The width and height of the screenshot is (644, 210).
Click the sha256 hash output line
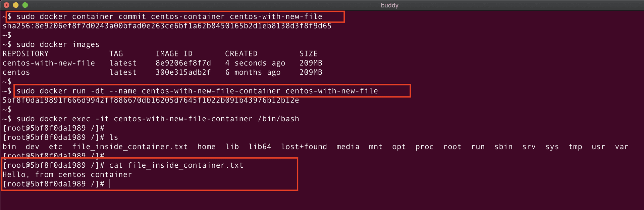click(x=167, y=26)
